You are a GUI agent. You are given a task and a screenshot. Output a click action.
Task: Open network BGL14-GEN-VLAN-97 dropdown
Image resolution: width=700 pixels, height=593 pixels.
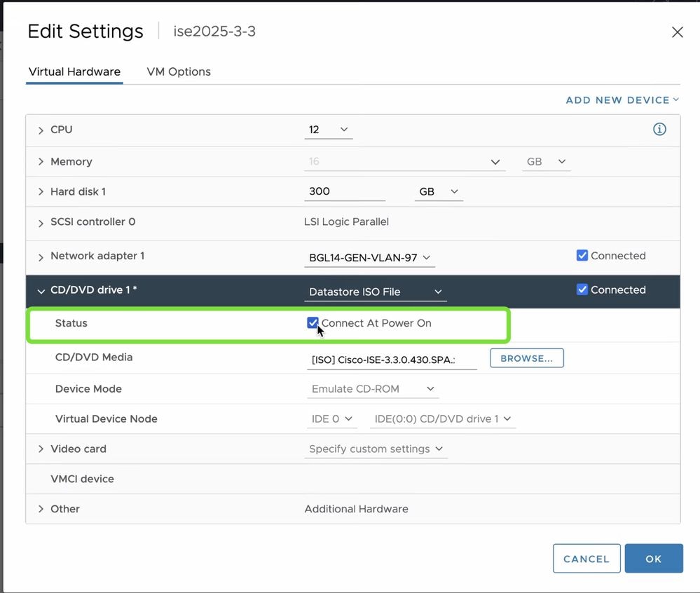click(x=370, y=258)
